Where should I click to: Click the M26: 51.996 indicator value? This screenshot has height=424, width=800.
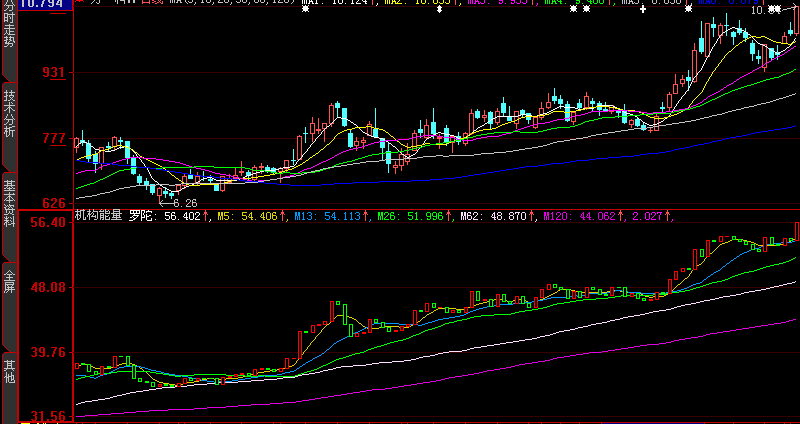[411, 216]
